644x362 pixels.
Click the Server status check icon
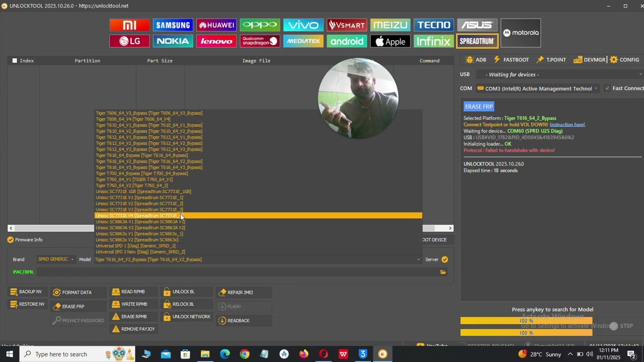[445, 259]
